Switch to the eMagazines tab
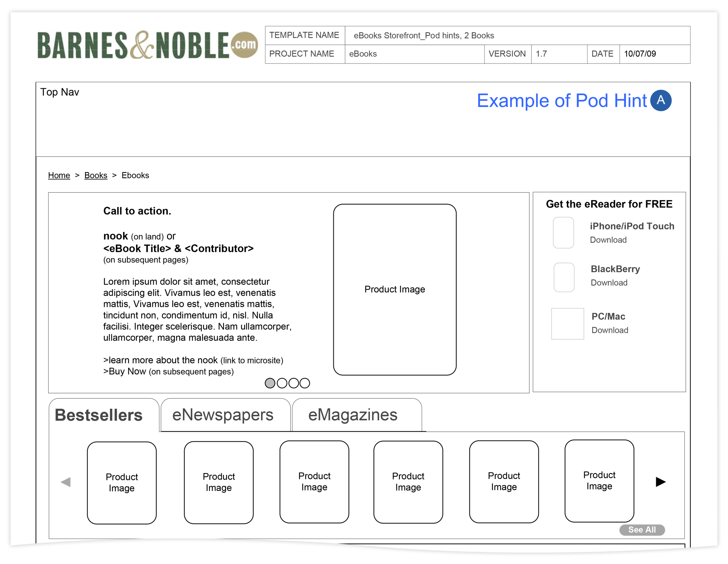The width and height of the screenshot is (728, 564). point(357,415)
